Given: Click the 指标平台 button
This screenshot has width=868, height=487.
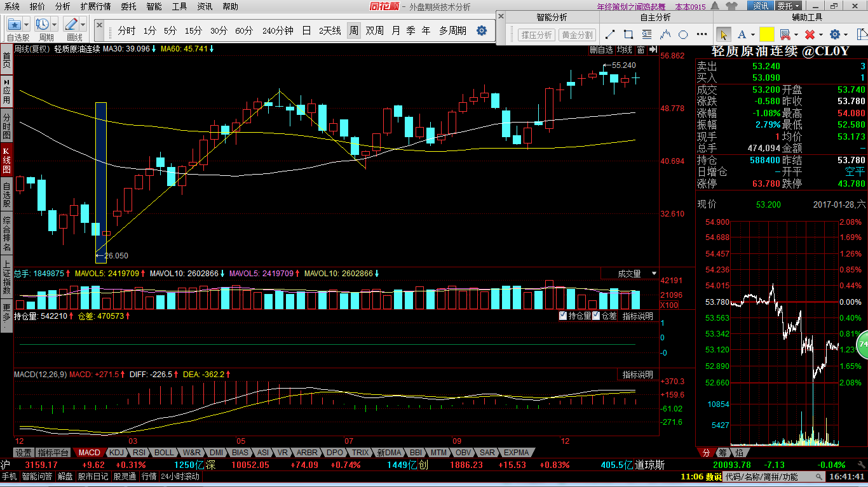Looking at the screenshot, I should pos(53,453).
